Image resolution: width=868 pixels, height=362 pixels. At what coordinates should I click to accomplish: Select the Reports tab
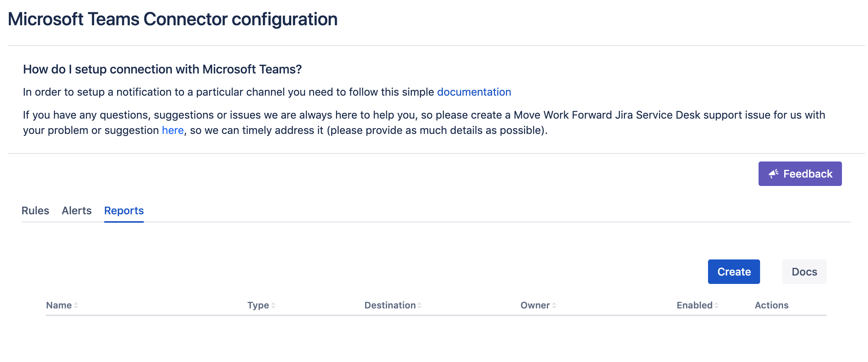click(124, 211)
